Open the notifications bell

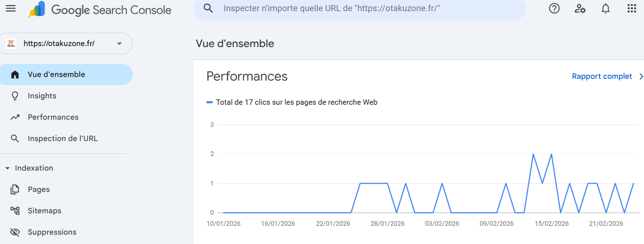pyautogui.click(x=605, y=8)
